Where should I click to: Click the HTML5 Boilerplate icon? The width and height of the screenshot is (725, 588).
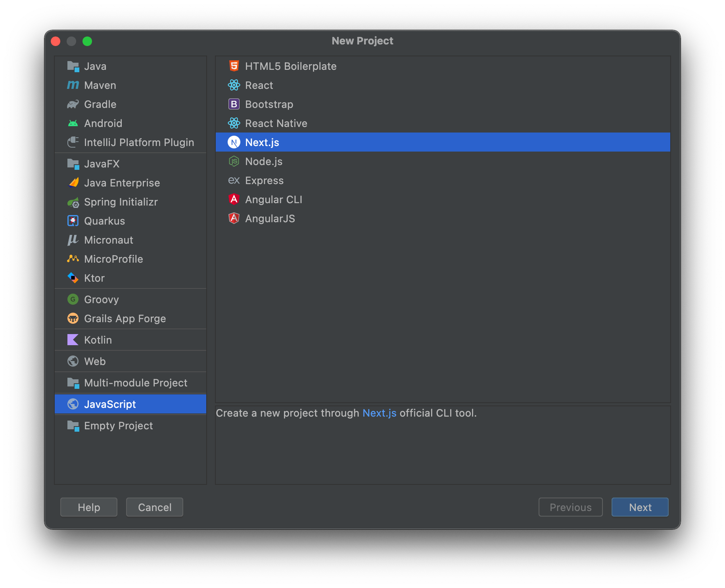(234, 66)
